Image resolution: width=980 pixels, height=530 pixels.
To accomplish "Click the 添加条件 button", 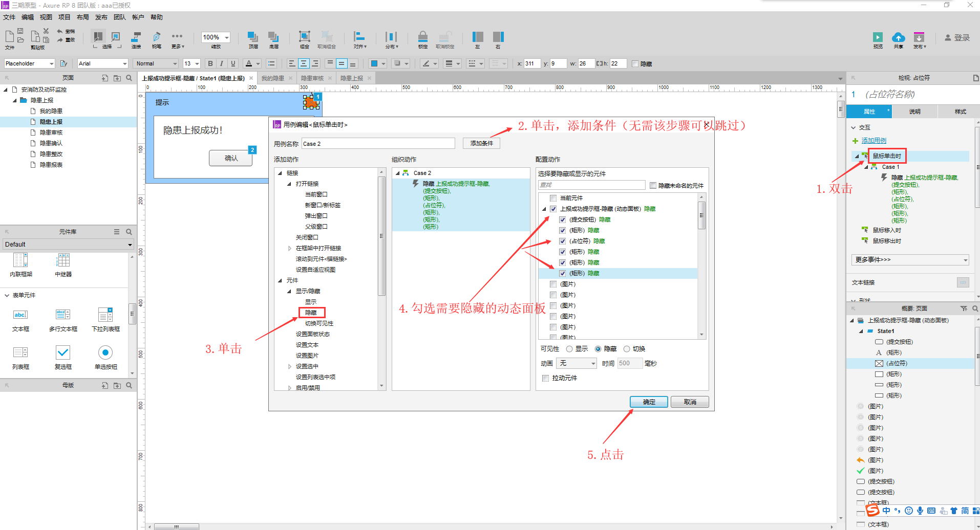I will pyautogui.click(x=481, y=143).
